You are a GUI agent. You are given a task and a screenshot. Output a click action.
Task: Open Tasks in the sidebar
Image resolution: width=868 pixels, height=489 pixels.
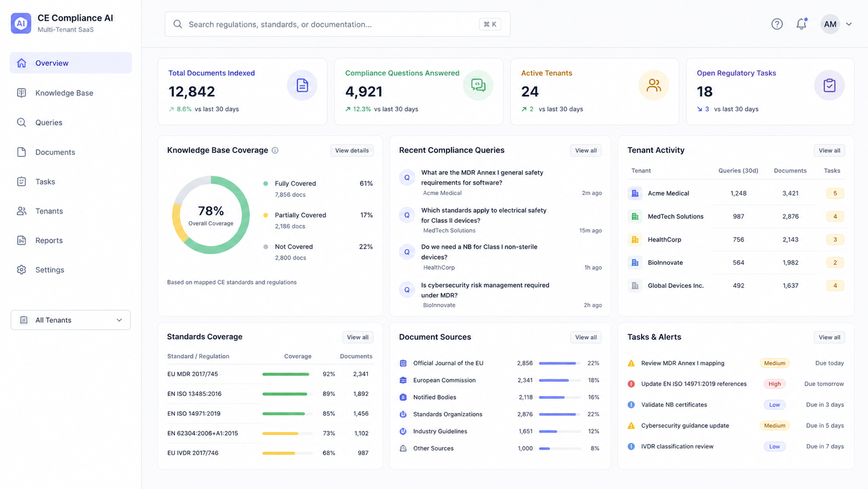pyautogui.click(x=71, y=181)
